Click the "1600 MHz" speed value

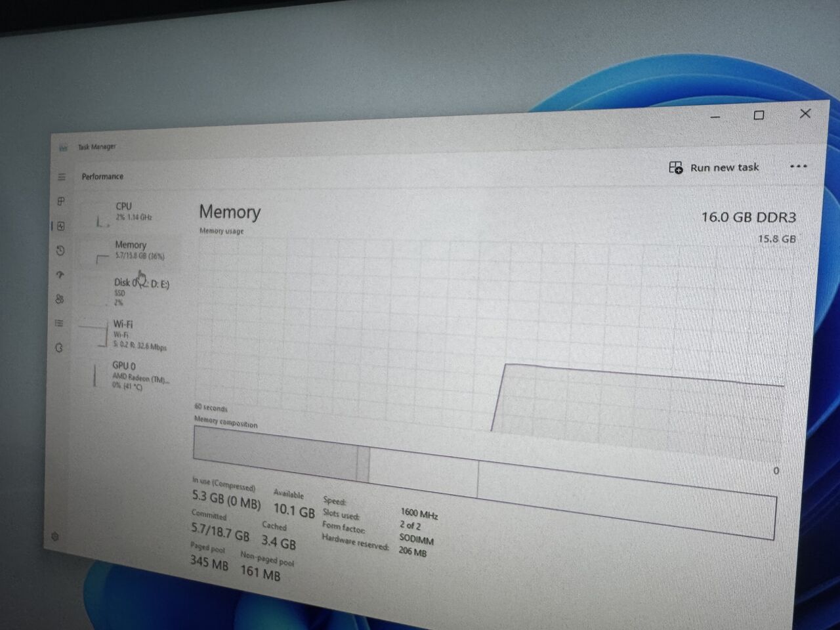(x=419, y=514)
